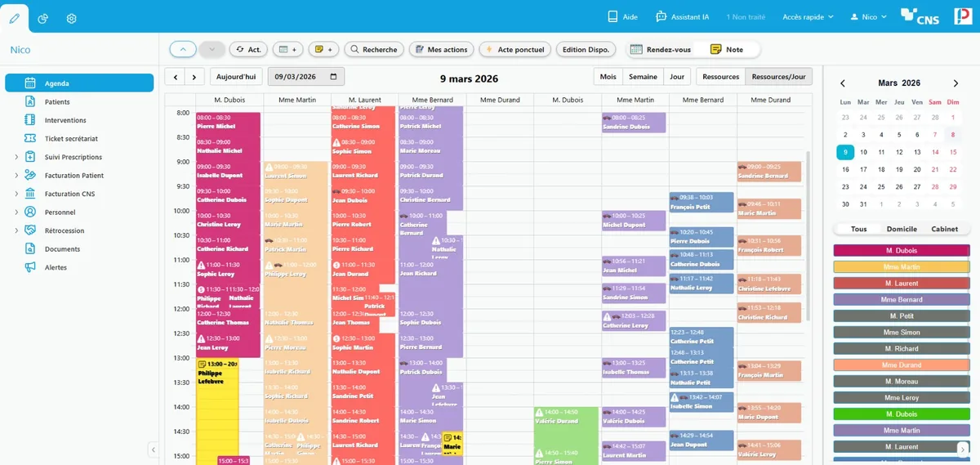Click the Alertes megaphone icon
Screen dimensions: 980x465
tap(30, 267)
